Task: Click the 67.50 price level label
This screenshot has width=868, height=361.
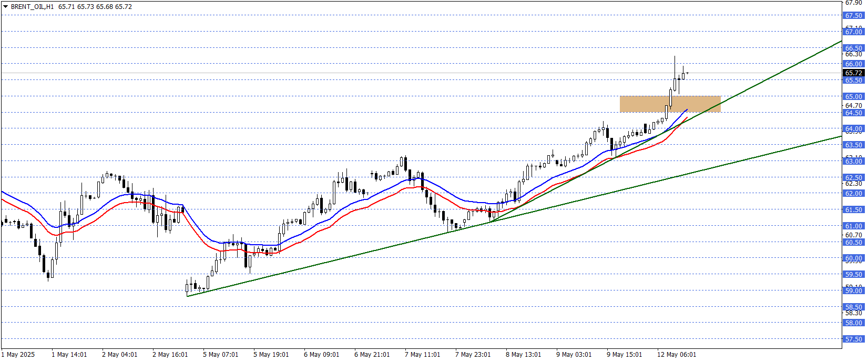Action: 853,16
